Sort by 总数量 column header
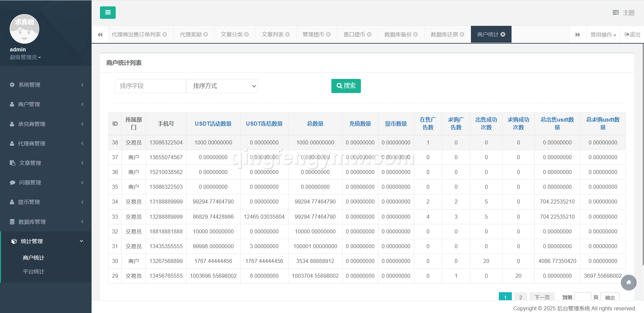Screen dimensions: 644x313 (315, 124)
